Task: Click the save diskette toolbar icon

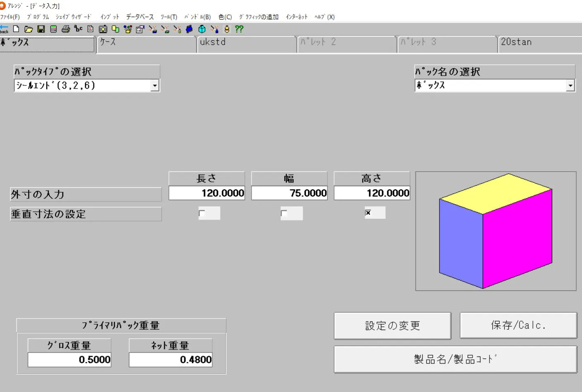Action: pos(41,29)
